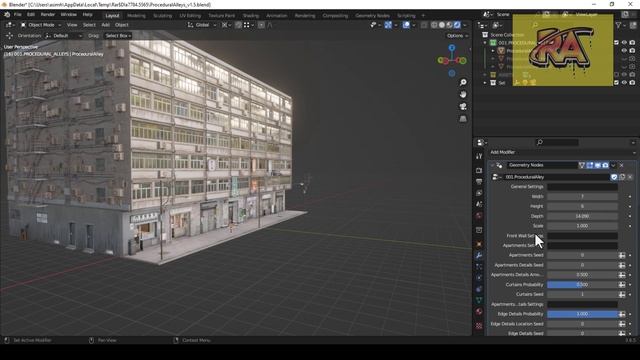Toggle viewport gizmos button
The width and height of the screenshot is (640, 360).
[x=388, y=25]
